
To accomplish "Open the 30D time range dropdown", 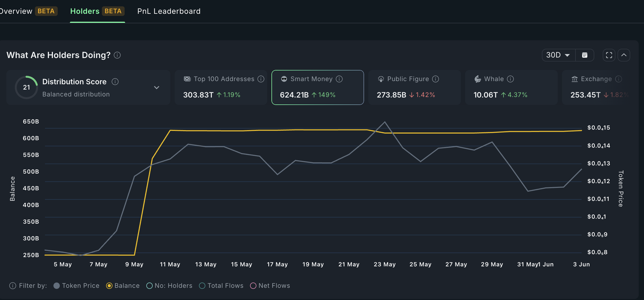I will click(558, 55).
